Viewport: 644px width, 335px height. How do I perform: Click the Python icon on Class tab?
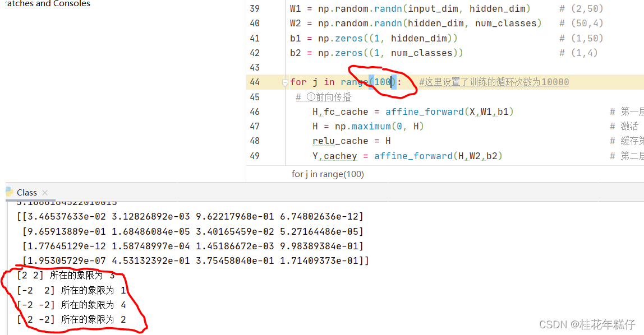pos(9,192)
